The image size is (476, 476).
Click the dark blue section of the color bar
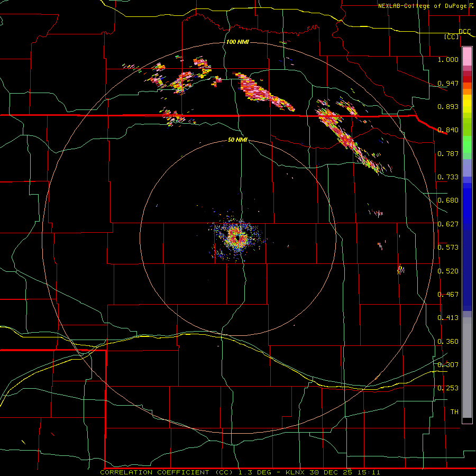click(x=467, y=270)
